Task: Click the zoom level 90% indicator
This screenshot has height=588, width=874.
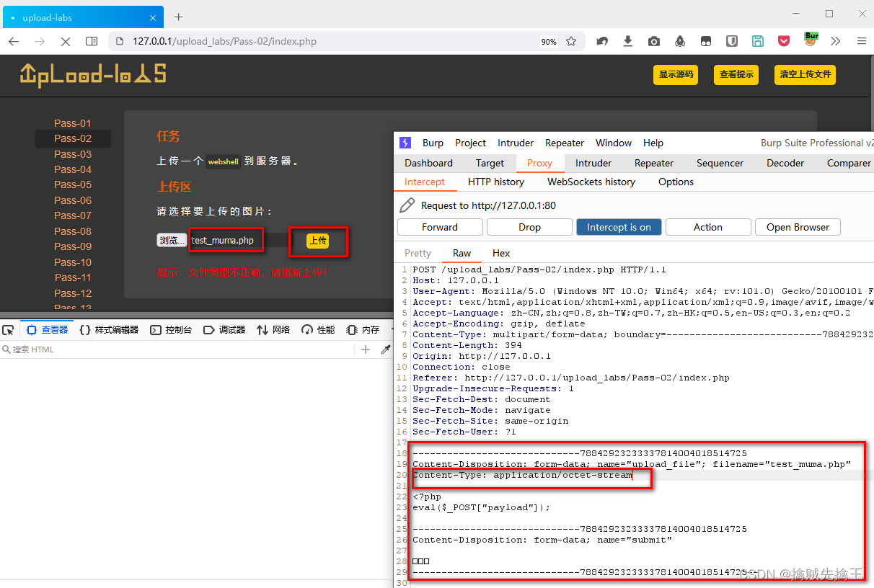Action: point(549,42)
